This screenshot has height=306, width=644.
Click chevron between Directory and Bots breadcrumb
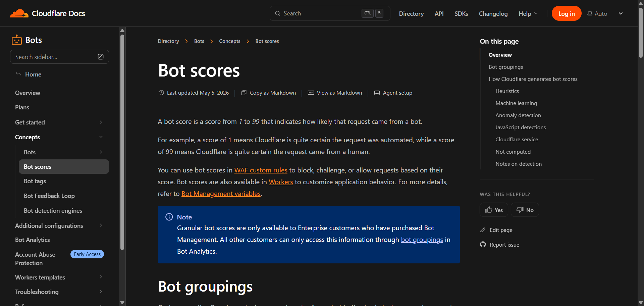coord(186,41)
